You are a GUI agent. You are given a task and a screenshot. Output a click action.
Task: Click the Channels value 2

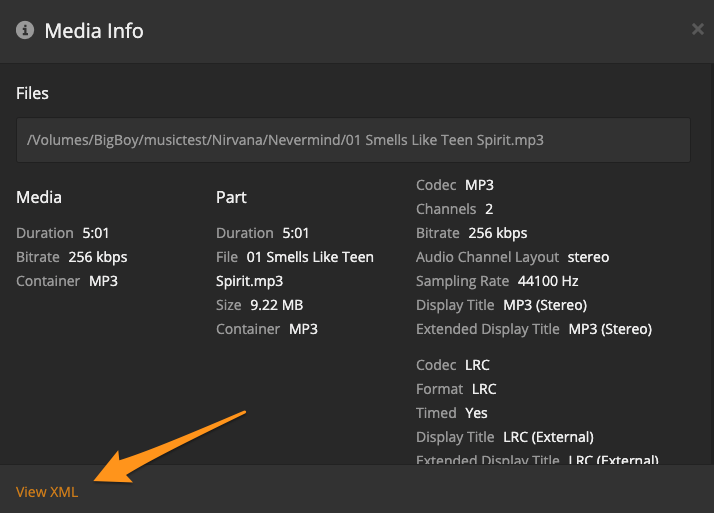[489, 209]
